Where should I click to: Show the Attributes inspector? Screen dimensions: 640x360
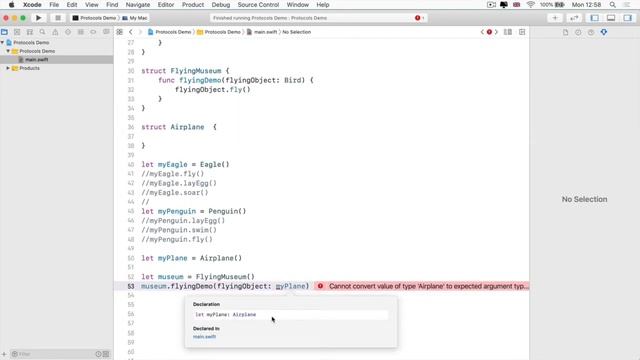[604, 32]
